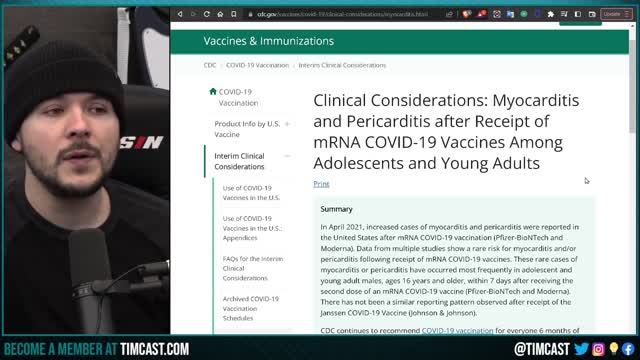Click the page's vertical scrollbar thumb

click(x=632, y=86)
